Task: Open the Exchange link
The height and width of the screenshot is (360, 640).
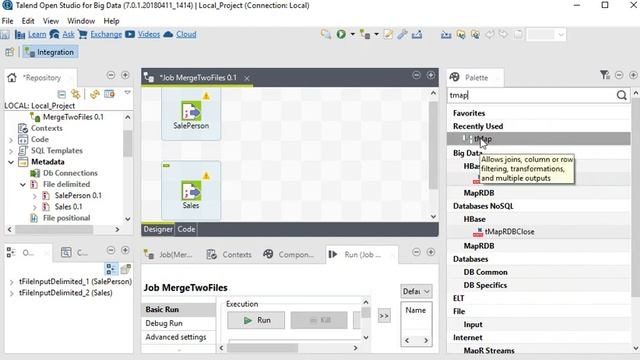Action: [106, 34]
